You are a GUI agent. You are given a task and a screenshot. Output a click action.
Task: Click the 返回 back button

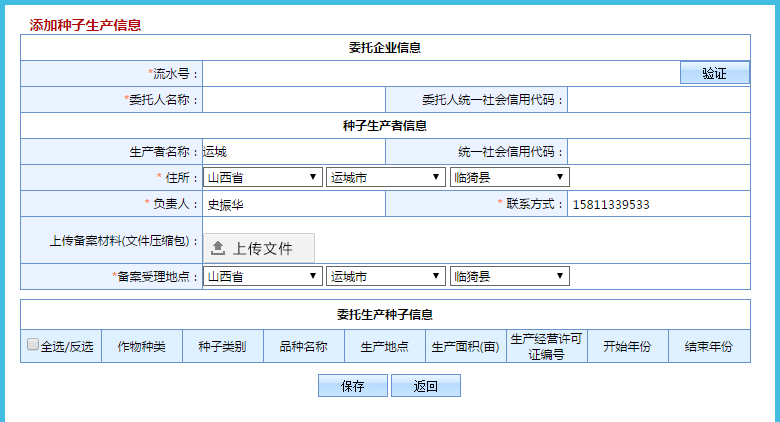pos(426,386)
